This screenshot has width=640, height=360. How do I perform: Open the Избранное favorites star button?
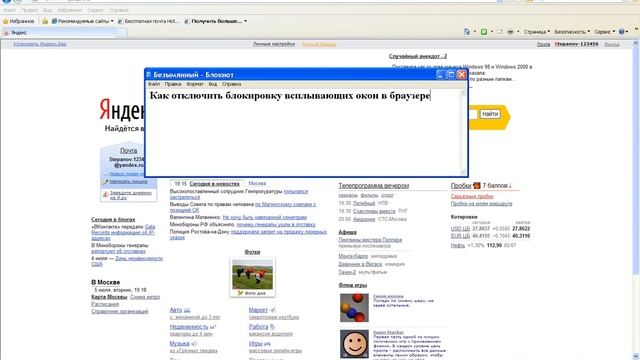tap(18, 21)
